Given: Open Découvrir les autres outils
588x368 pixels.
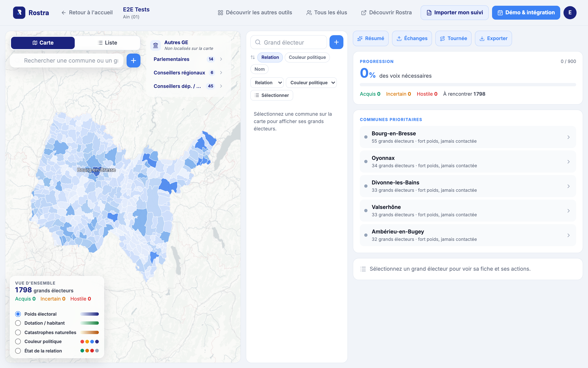Looking at the screenshot, I should [x=255, y=13].
